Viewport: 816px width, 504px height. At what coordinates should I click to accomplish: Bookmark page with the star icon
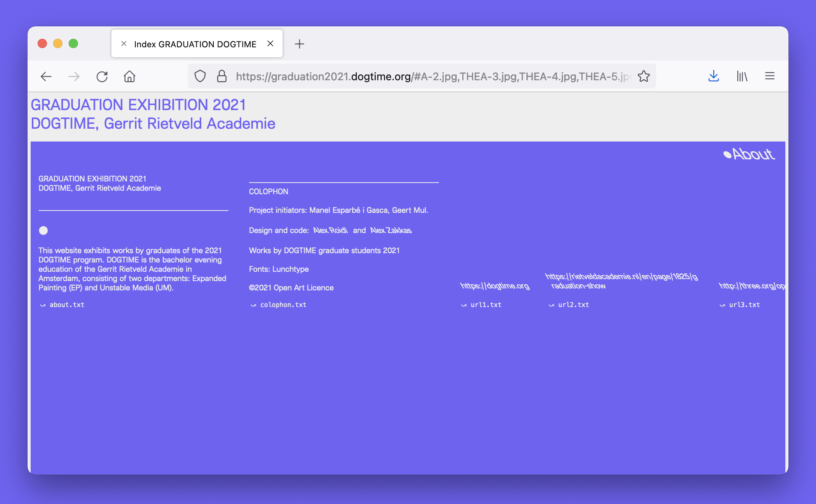(x=643, y=76)
